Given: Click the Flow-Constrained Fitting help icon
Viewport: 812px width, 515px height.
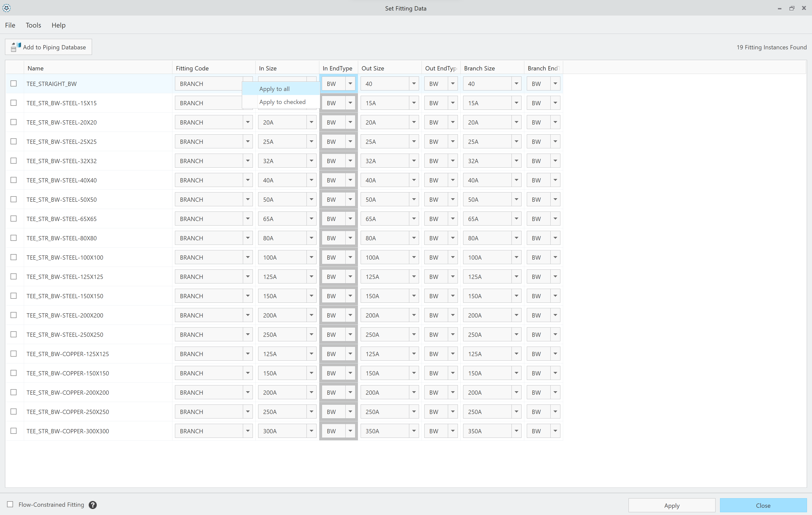Looking at the screenshot, I should pos(93,504).
